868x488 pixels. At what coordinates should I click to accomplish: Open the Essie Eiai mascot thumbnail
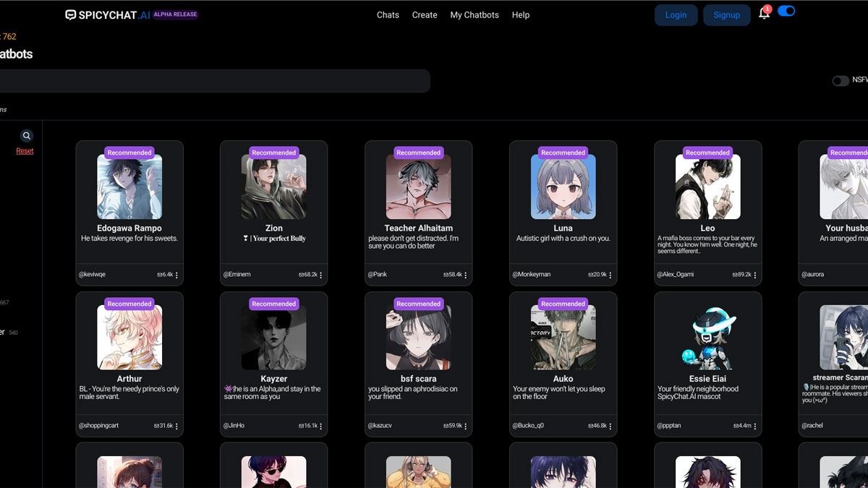[708, 338]
